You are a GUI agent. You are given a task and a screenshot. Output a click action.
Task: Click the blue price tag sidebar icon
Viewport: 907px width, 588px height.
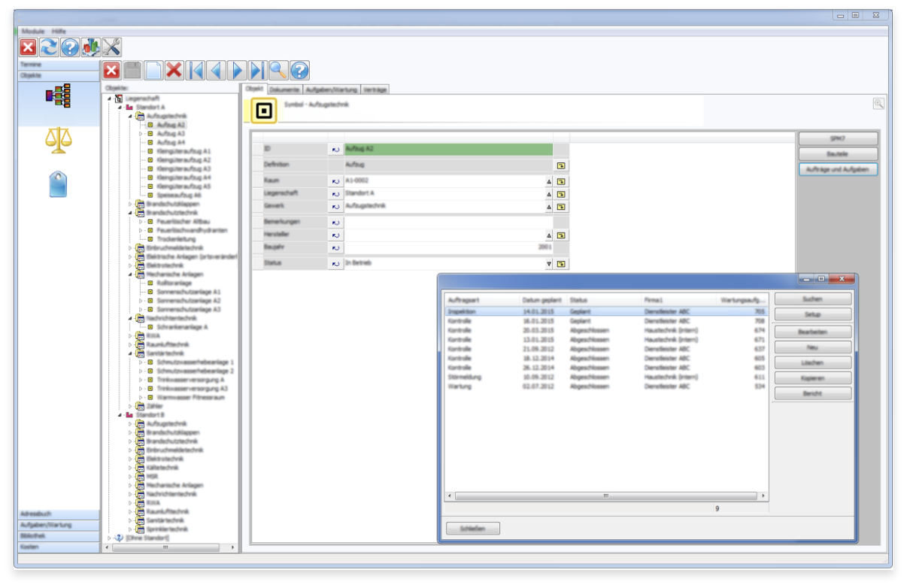point(59,183)
